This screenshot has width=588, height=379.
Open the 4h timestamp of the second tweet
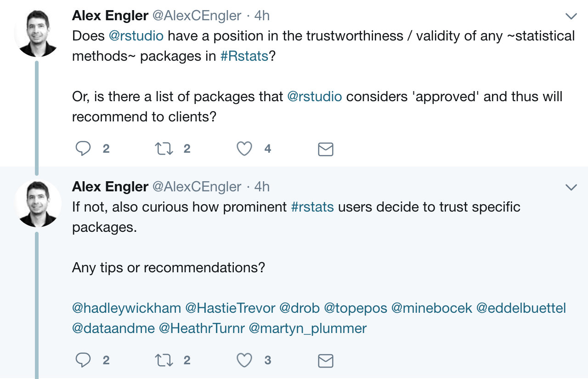pos(262,186)
